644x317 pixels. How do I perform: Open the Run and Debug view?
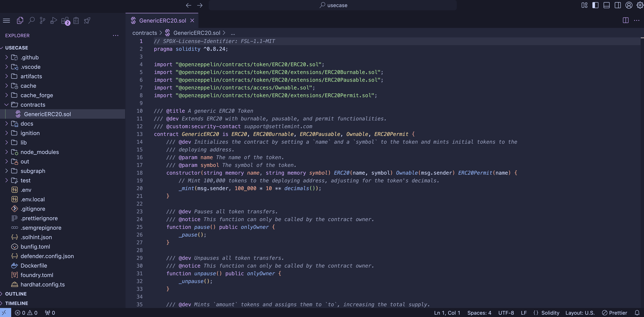click(53, 20)
